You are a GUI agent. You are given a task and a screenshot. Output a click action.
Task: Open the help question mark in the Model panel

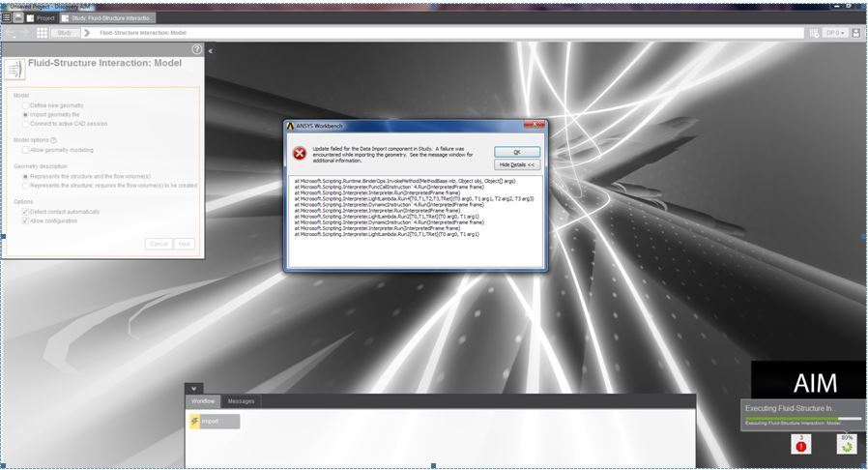(196, 49)
